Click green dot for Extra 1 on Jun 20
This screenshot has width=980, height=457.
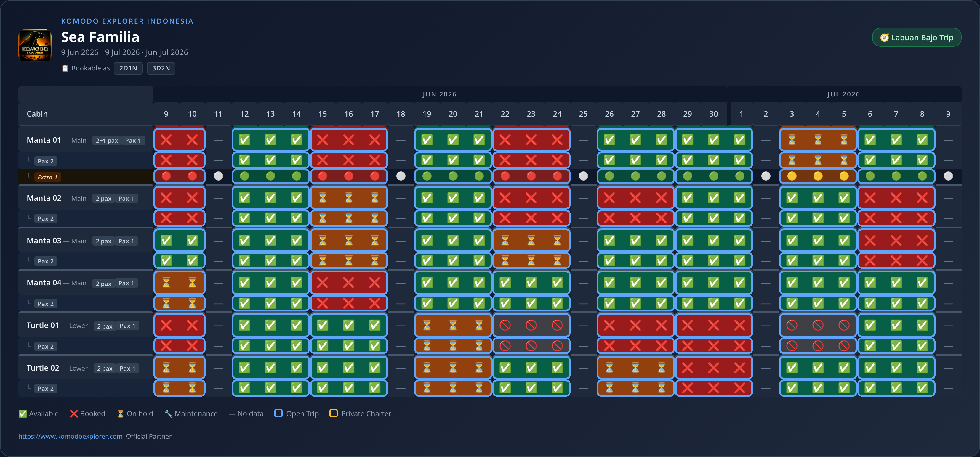453,176
